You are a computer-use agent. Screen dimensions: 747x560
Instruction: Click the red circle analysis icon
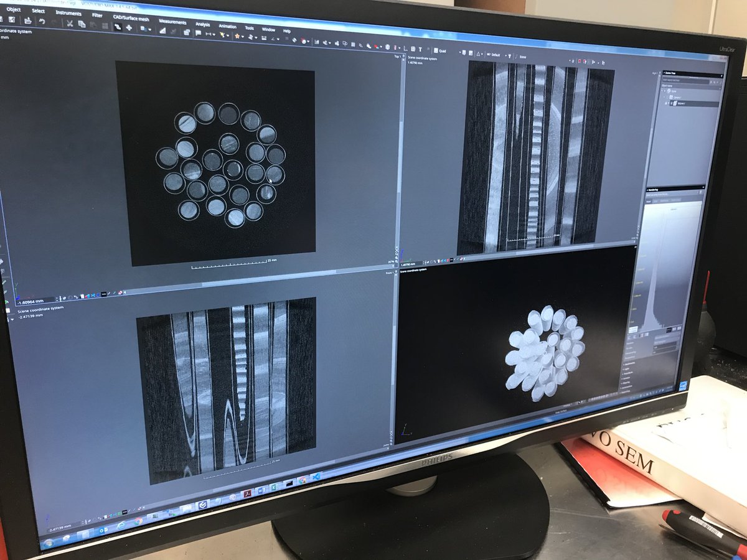point(305,41)
